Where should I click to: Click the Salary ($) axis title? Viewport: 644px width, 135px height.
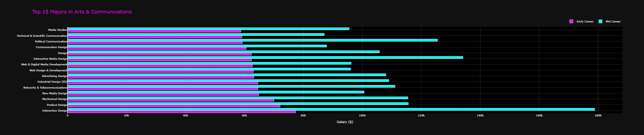click(345, 122)
